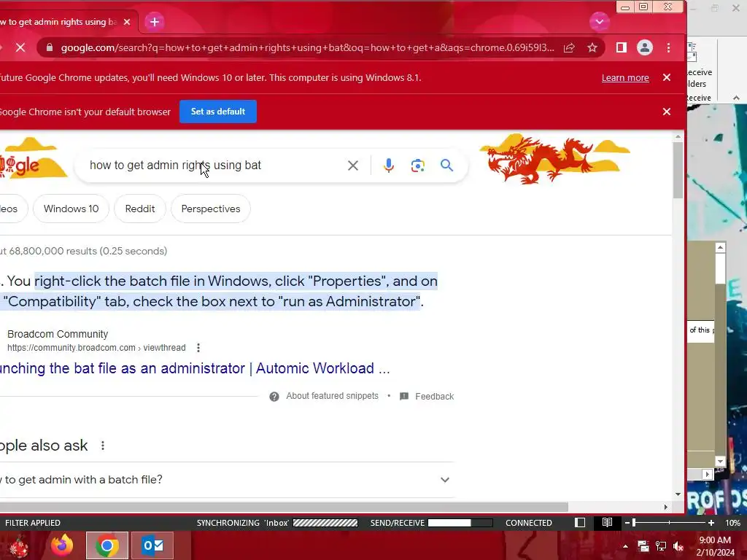Image resolution: width=747 pixels, height=560 pixels.
Task: Click Outlook CONNECTED status text
Action: pyautogui.click(x=529, y=523)
